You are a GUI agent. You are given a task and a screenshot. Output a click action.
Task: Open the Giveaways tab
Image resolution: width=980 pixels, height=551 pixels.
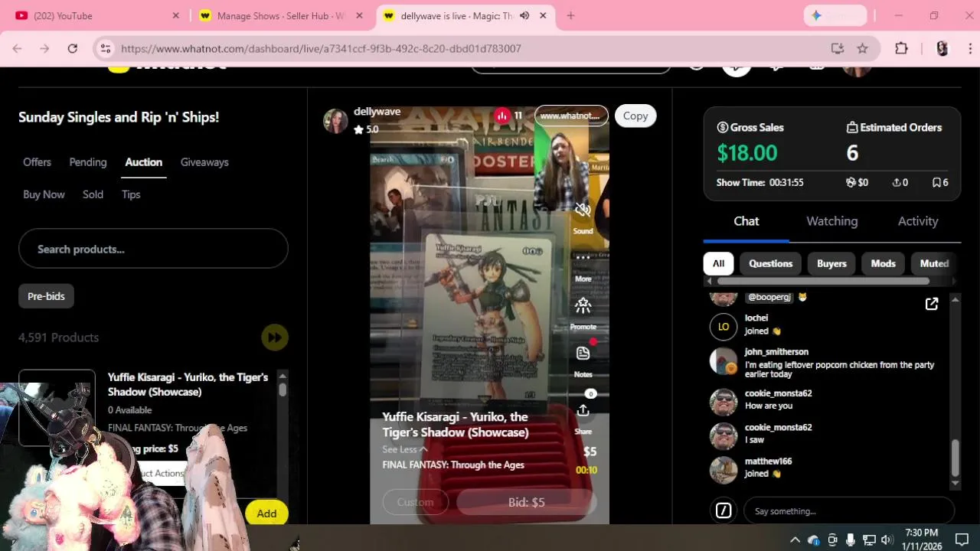tap(204, 162)
